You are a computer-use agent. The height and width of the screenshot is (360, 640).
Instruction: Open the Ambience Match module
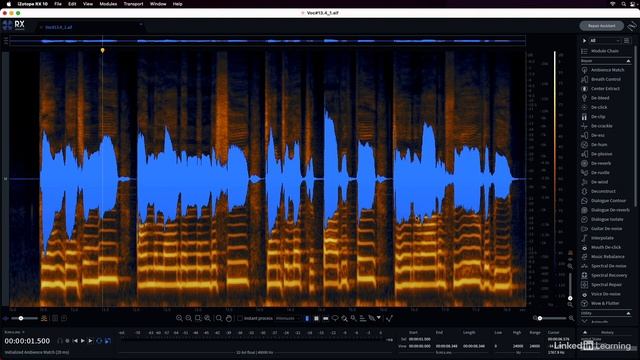[x=603, y=70]
